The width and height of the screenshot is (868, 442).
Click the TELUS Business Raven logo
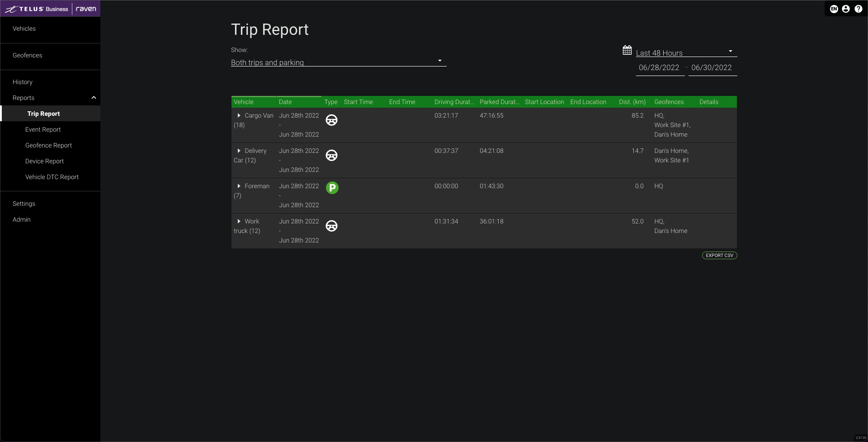(50, 9)
